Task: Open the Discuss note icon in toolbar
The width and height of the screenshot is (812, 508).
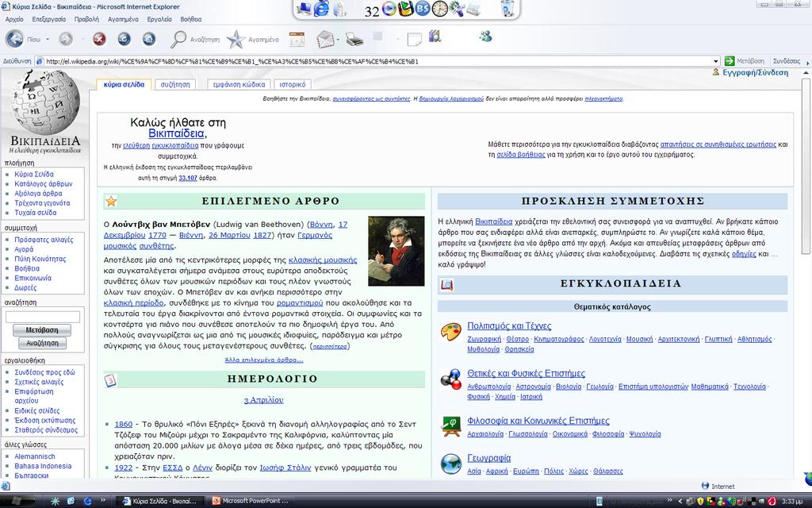Action: coord(414,39)
